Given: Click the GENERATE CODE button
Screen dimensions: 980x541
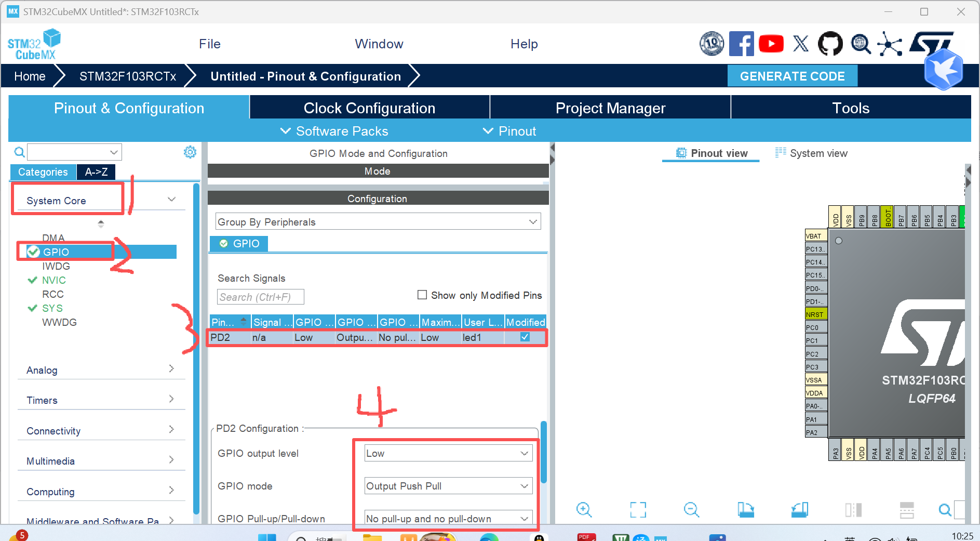Looking at the screenshot, I should coord(792,76).
